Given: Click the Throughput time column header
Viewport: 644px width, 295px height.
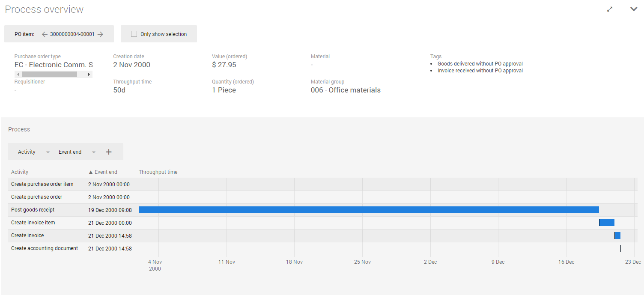Looking at the screenshot, I should point(158,172).
